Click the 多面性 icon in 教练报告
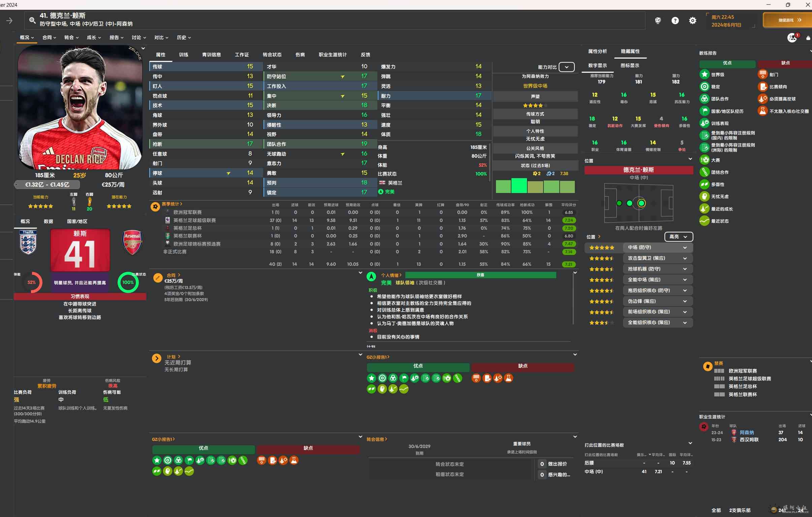 tap(705, 184)
